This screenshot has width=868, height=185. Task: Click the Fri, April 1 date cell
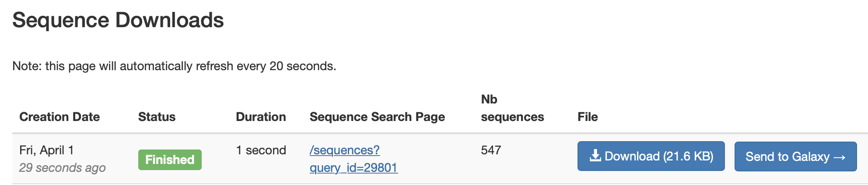46,150
